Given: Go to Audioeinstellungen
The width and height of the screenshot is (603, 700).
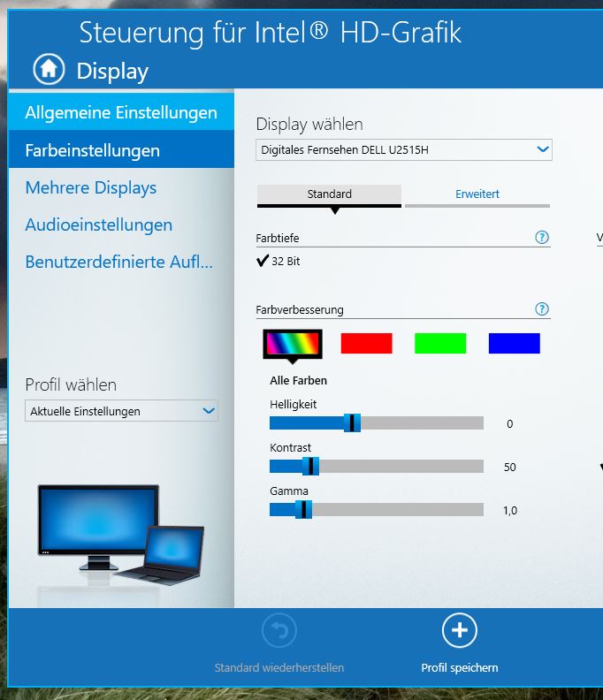Looking at the screenshot, I should point(98,225).
